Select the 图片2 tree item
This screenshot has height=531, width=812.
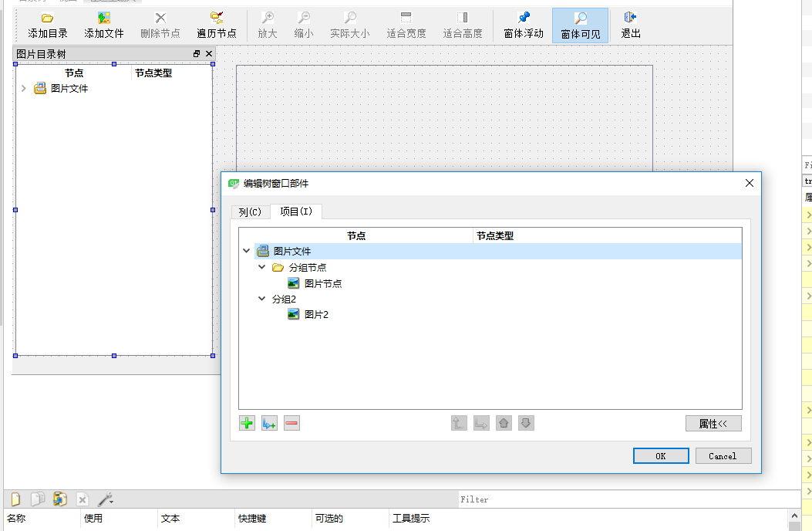tap(316, 314)
